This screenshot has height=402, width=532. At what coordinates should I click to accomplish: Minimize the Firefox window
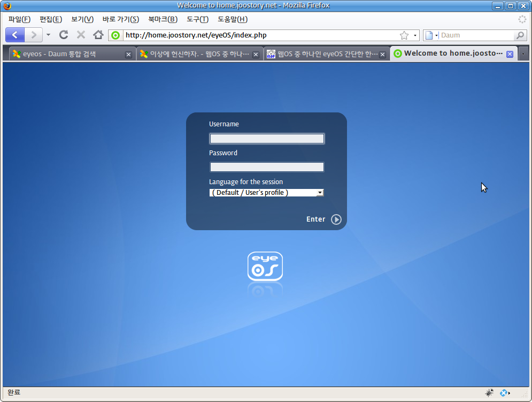click(x=498, y=6)
